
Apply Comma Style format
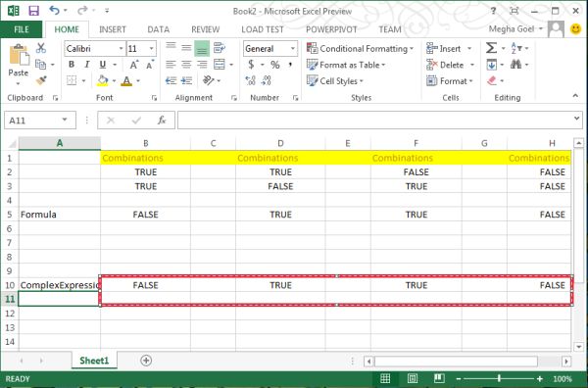(x=290, y=65)
